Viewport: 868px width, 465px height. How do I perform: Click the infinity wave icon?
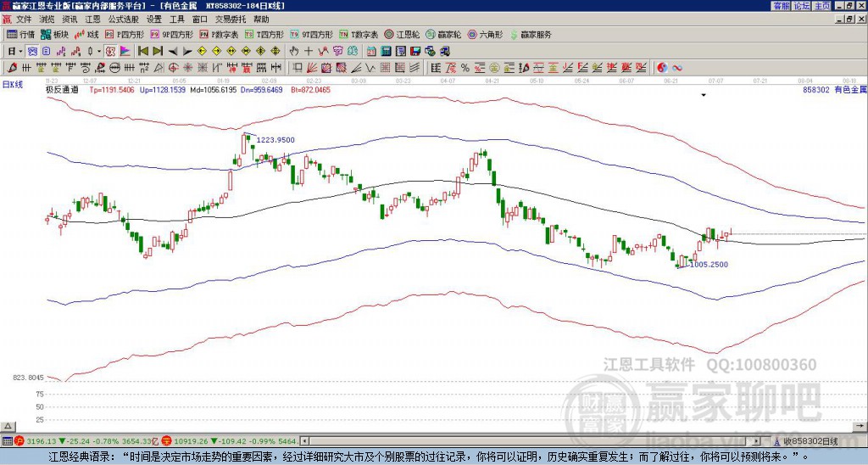point(677,68)
